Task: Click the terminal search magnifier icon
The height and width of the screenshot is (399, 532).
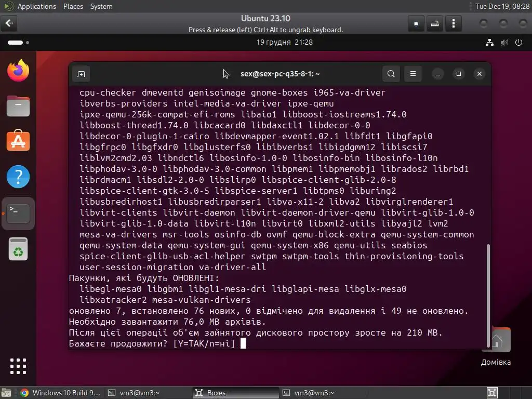Action: tap(391, 74)
